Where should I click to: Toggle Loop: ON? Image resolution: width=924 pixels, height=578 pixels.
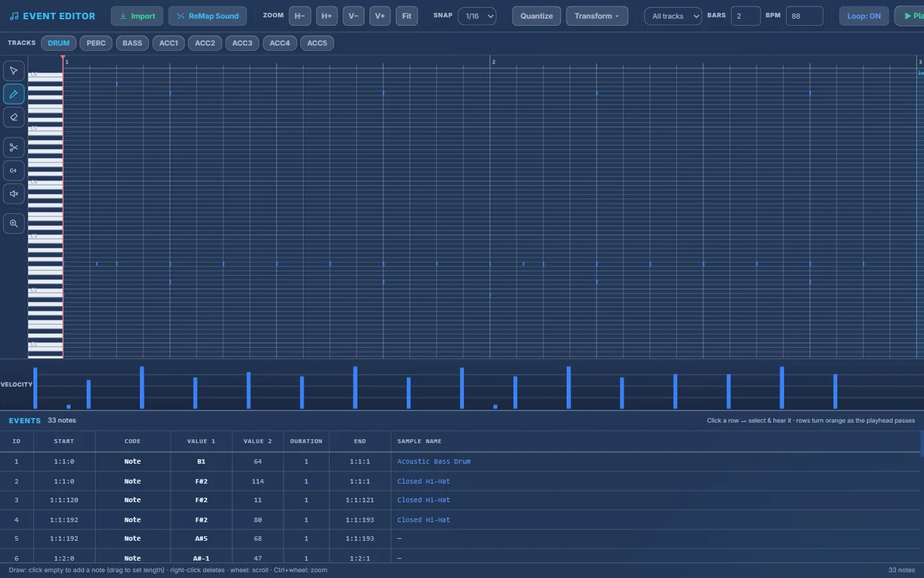(x=864, y=16)
